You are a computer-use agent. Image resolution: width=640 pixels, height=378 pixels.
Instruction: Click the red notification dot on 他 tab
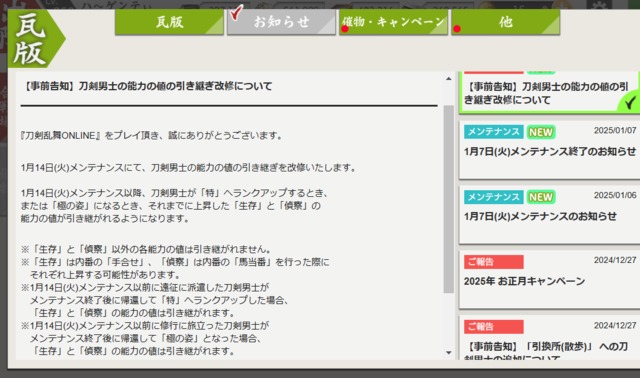coord(457,29)
